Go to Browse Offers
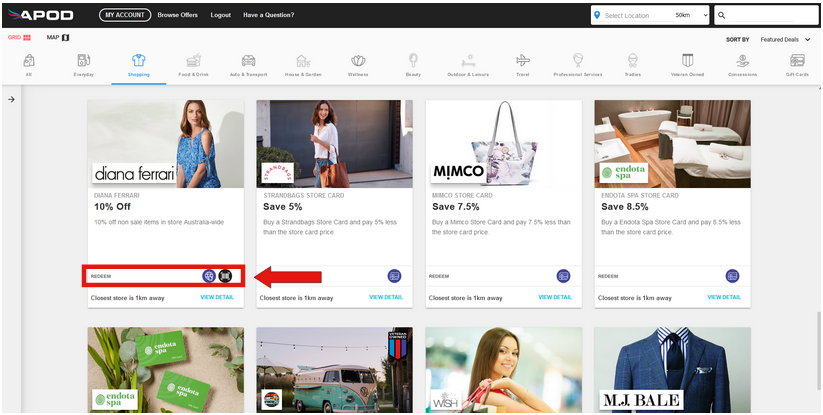 [177, 15]
